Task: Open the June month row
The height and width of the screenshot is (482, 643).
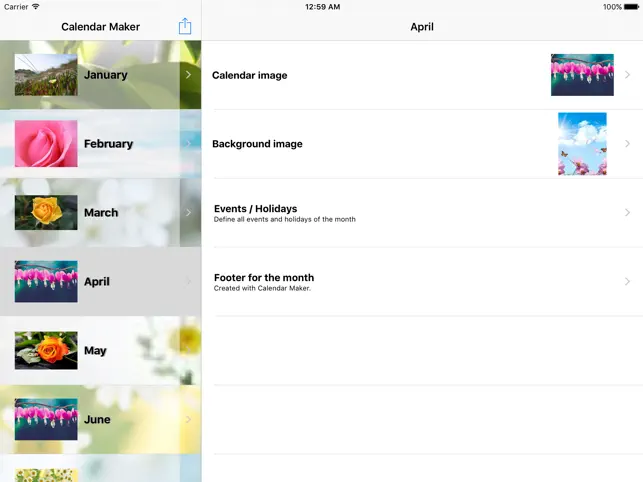Action: tap(100, 419)
